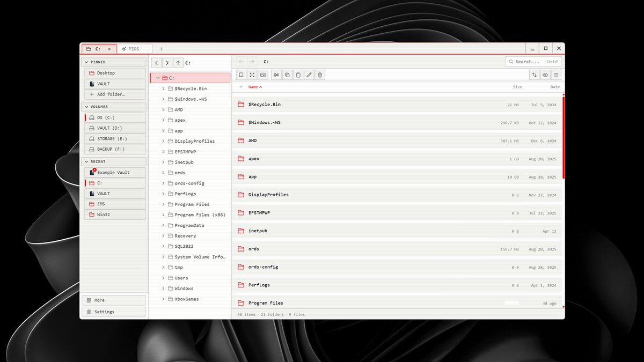
Task: Click the vertical scrollbar in file list
Action: click(x=563, y=137)
